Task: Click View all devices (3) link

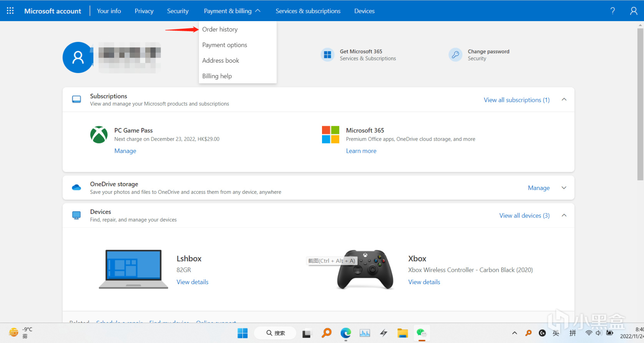Action: click(524, 216)
